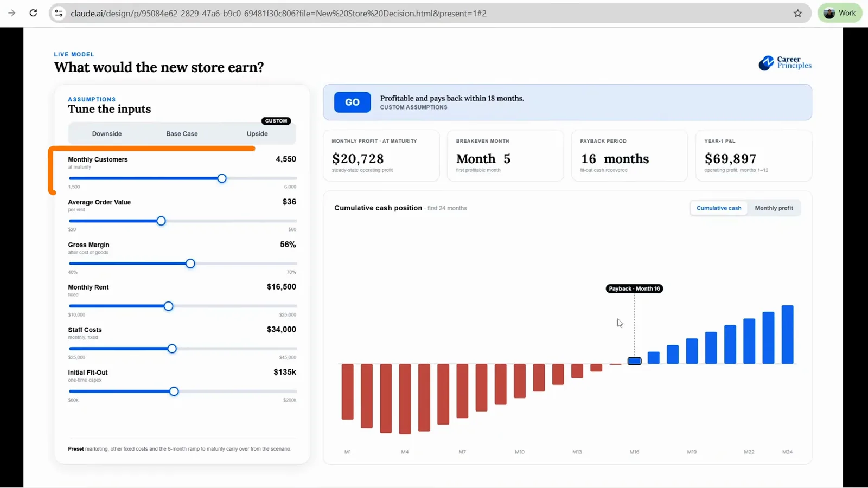Click the $16,500 Monthly Rent value
The width and height of the screenshot is (868, 488).
pyautogui.click(x=282, y=287)
